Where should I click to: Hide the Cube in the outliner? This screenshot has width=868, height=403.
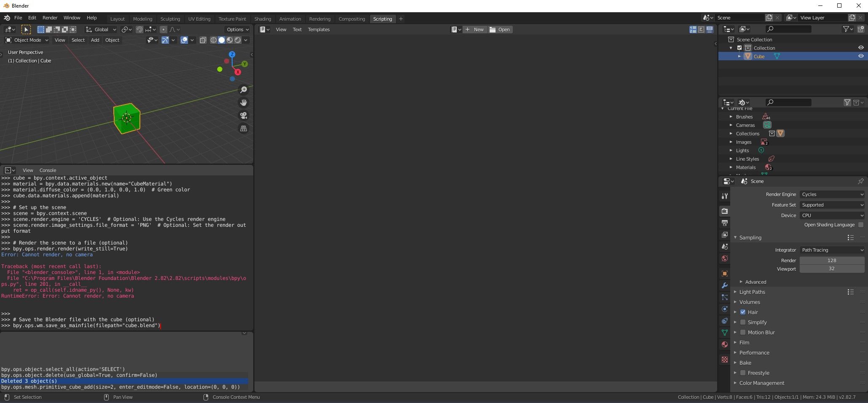tap(861, 56)
